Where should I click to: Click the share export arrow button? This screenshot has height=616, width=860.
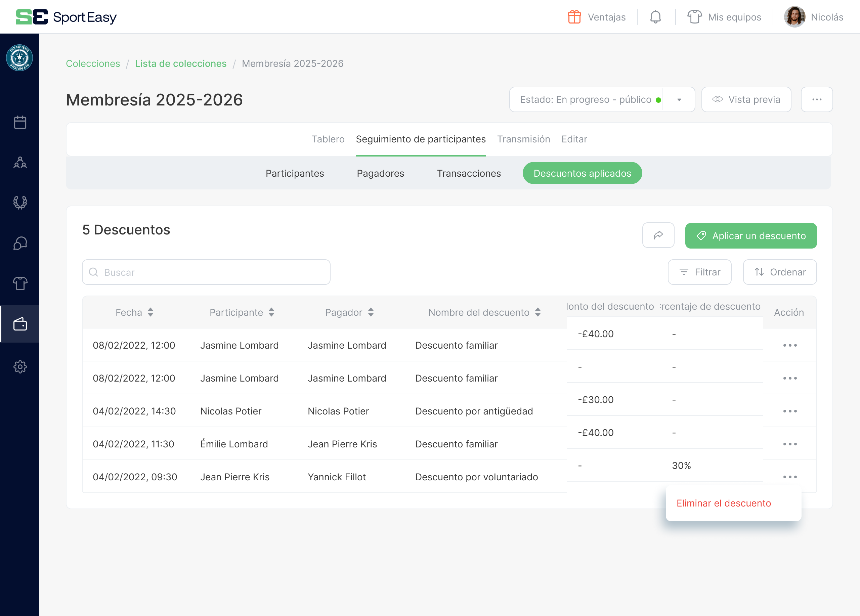(658, 235)
